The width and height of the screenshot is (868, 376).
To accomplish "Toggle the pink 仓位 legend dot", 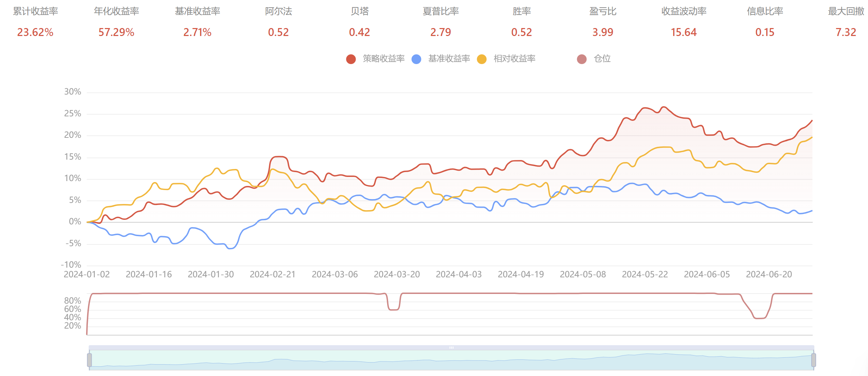I will pyautogui.click(x=582, y=59).
